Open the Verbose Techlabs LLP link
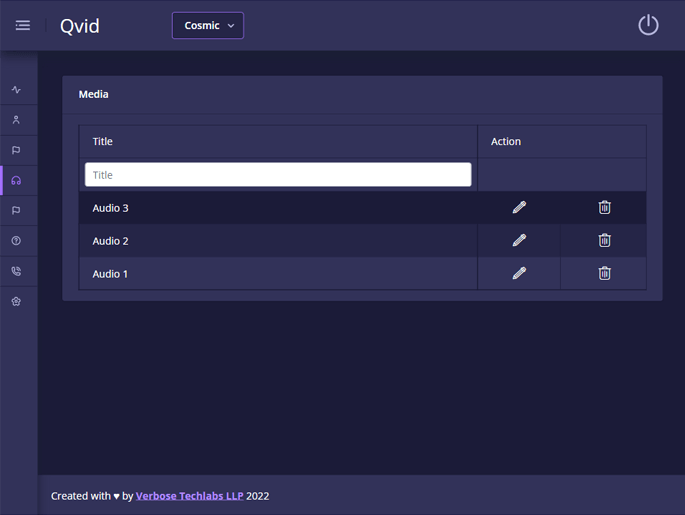This screenshot has height=515, width=685. click(189, 496)
